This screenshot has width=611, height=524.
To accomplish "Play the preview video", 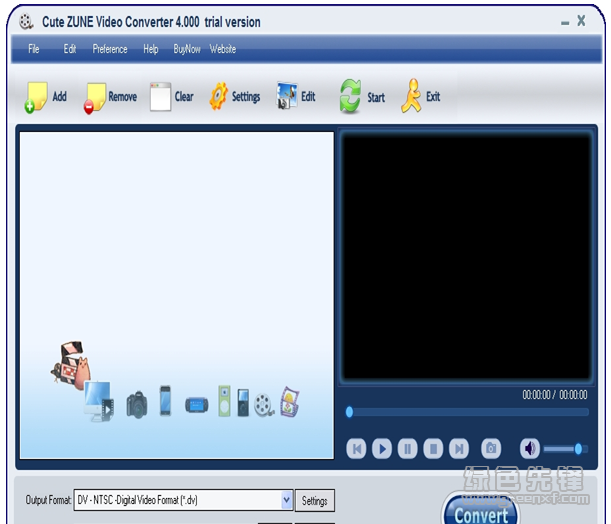I will coord(382,449).
